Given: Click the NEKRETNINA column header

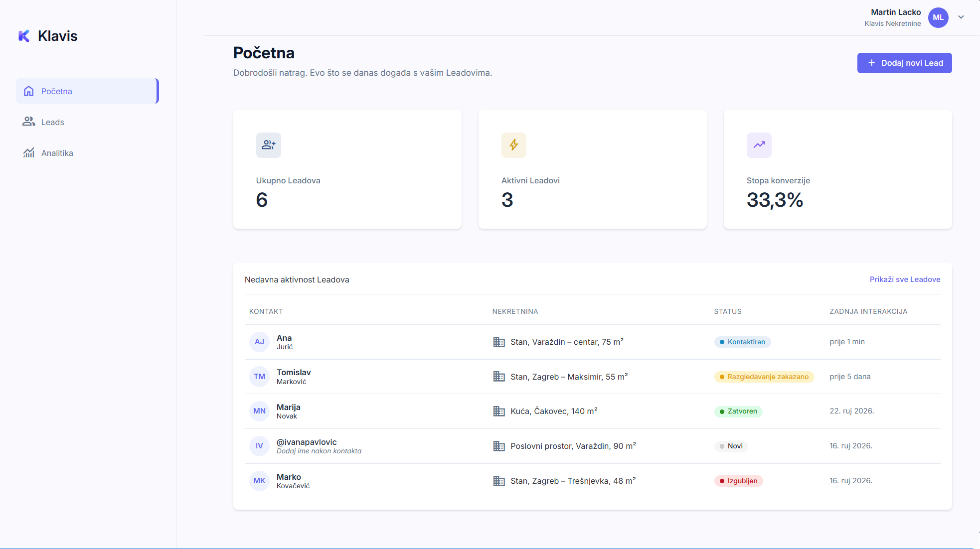Looking at the screenshot, I should click(x=515, y=311).
